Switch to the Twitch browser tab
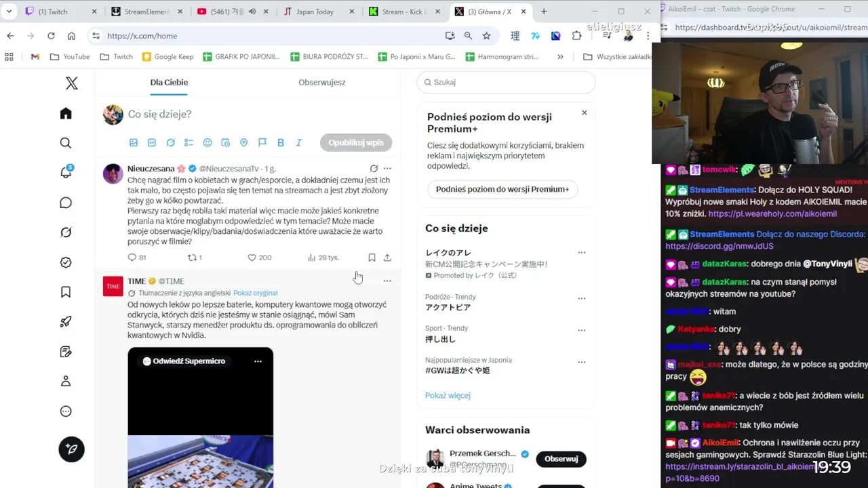This screenshot has width=868, height=488. pos(60,12)
